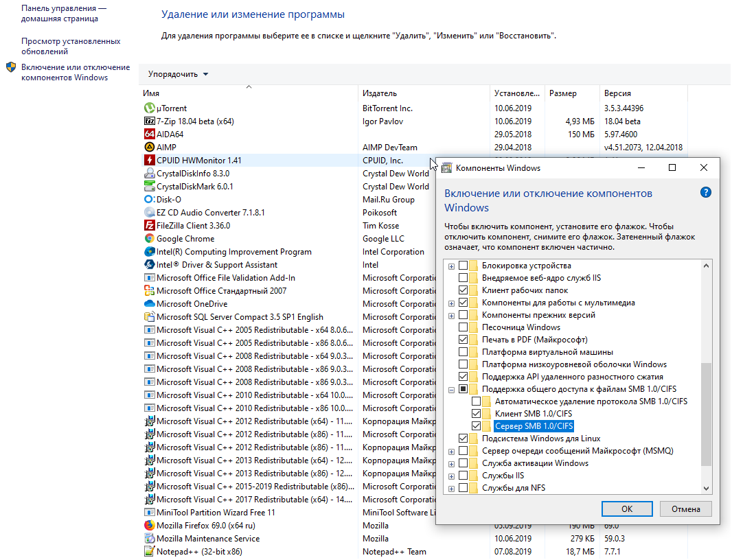Click the blue help question mark icon
732x560 pixels.
point(705,193)
